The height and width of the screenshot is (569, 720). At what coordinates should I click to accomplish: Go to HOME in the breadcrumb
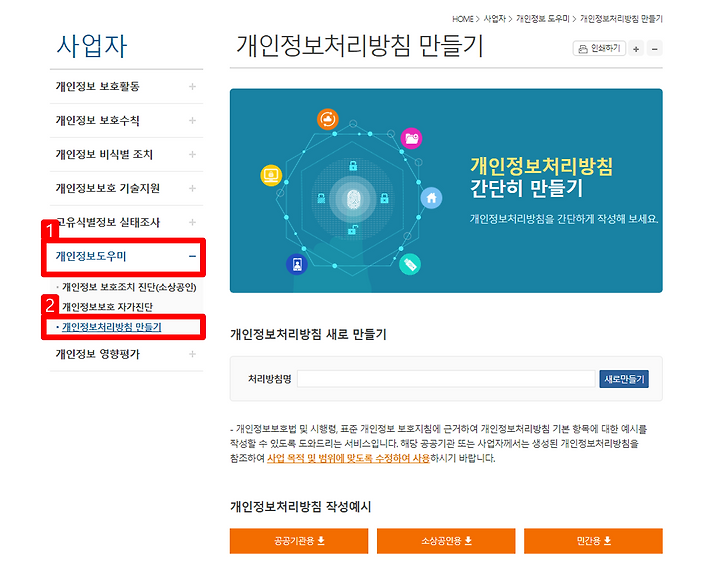coord(462,19)
